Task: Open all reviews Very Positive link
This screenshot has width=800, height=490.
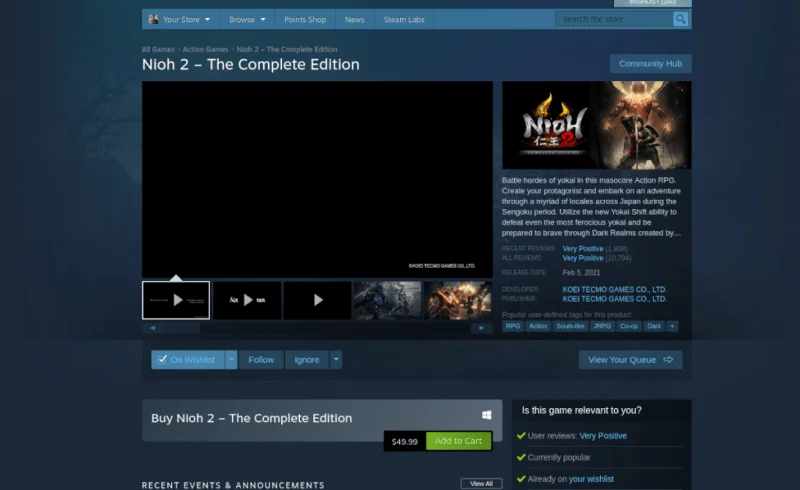Action: coord(583,258)
